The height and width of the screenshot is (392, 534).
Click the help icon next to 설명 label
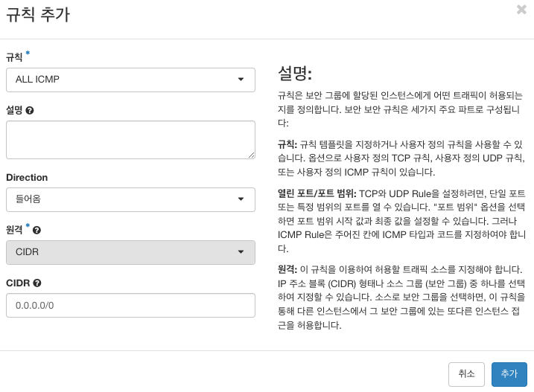30,111
